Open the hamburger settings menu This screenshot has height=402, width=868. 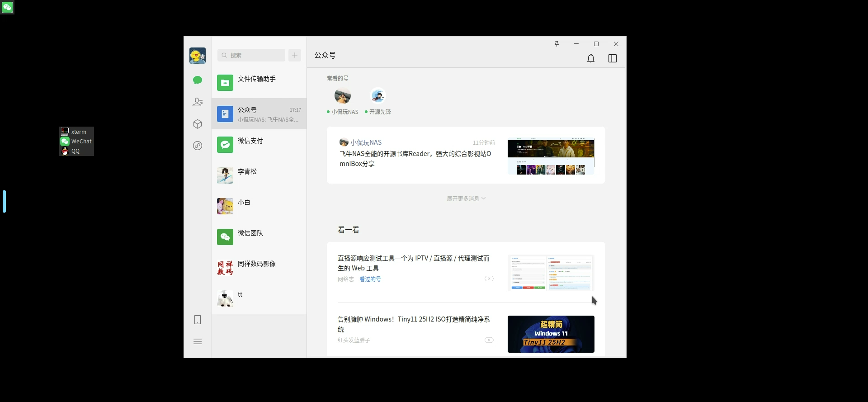198,341
